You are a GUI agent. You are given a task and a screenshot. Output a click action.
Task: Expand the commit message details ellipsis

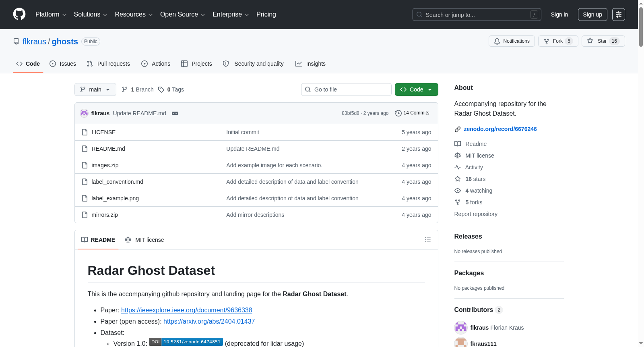coord(175,113)
